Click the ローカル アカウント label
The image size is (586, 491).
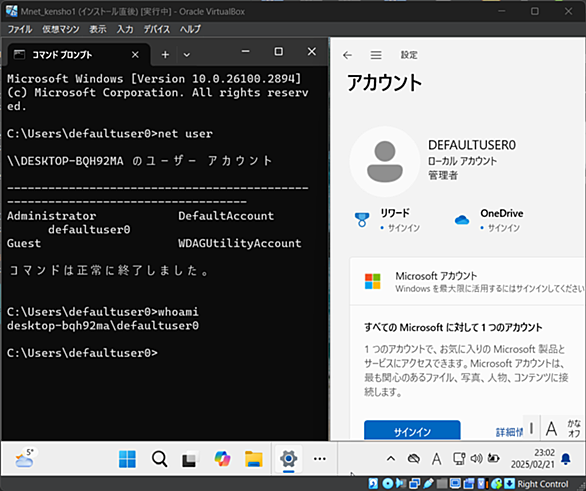tap(463, 161)
